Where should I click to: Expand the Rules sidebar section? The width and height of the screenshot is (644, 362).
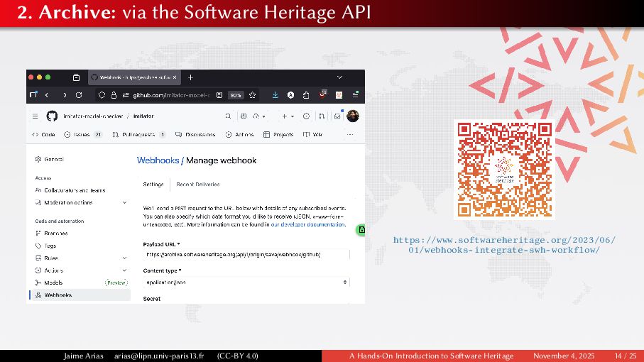[125, 258]
